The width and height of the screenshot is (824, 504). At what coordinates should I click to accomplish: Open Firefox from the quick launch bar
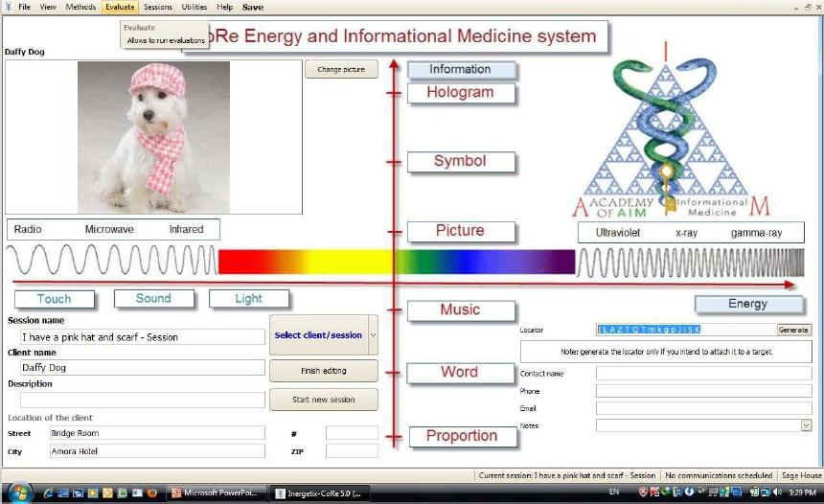click(151, 493)
